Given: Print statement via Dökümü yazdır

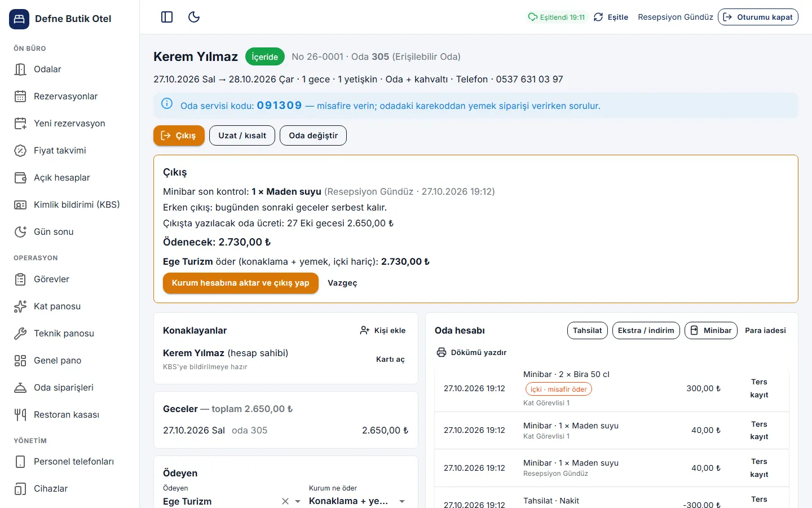Looking at the screenshot, I should pyautogui.click(x=472, y=353).
